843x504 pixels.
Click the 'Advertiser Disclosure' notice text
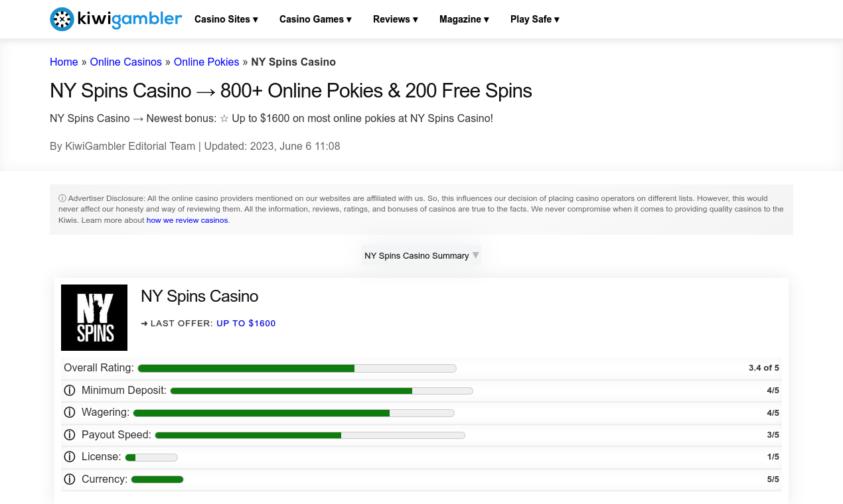[421, 209]
